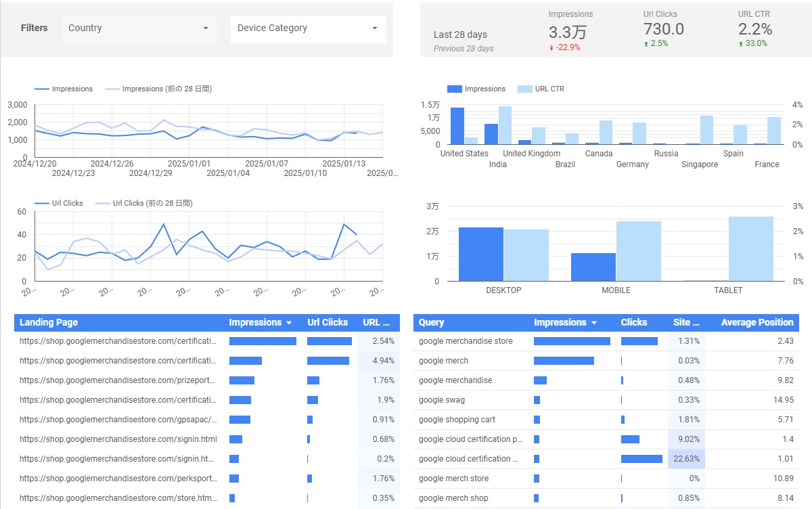This screenshot has height=509, width=812.
Task: Click the sort arrow beside Impressions in the Query table
Action: click(x=593, y=323)
